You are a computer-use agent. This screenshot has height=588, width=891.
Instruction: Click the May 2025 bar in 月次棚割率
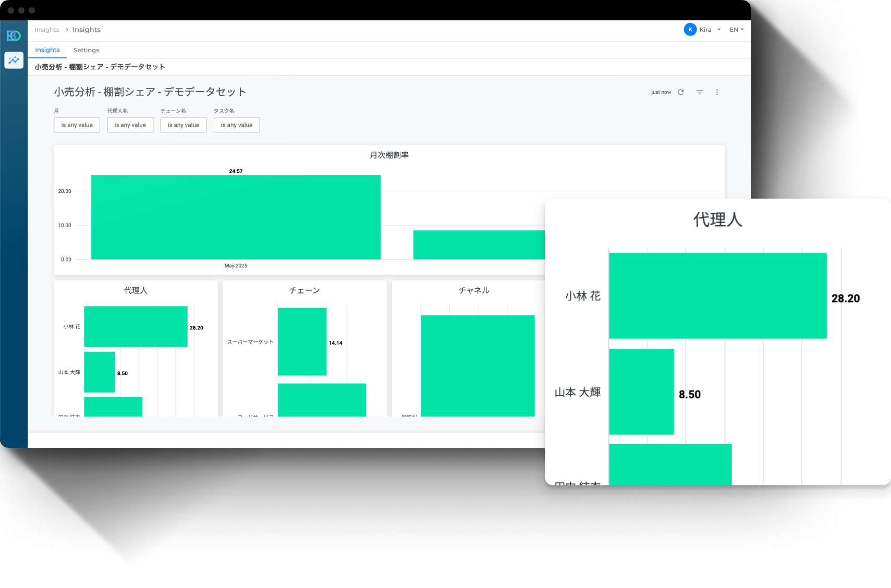pyautogui.click(x=236, y=217)
